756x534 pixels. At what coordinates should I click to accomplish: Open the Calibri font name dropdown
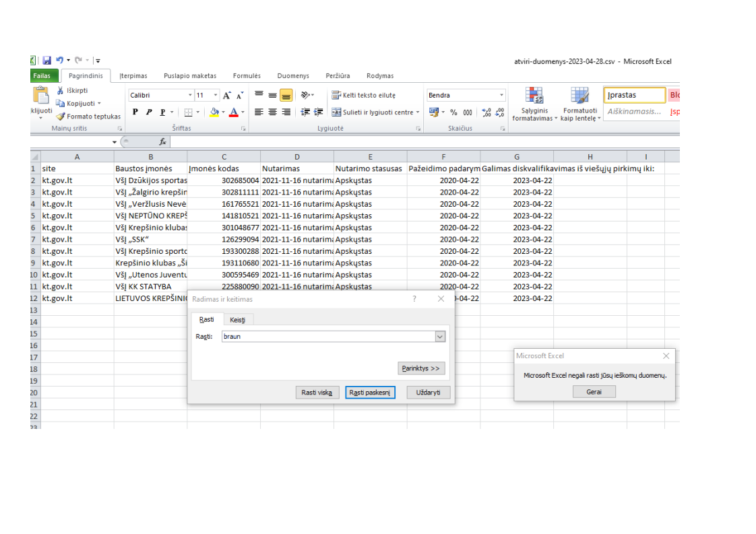tap(190, 96)
